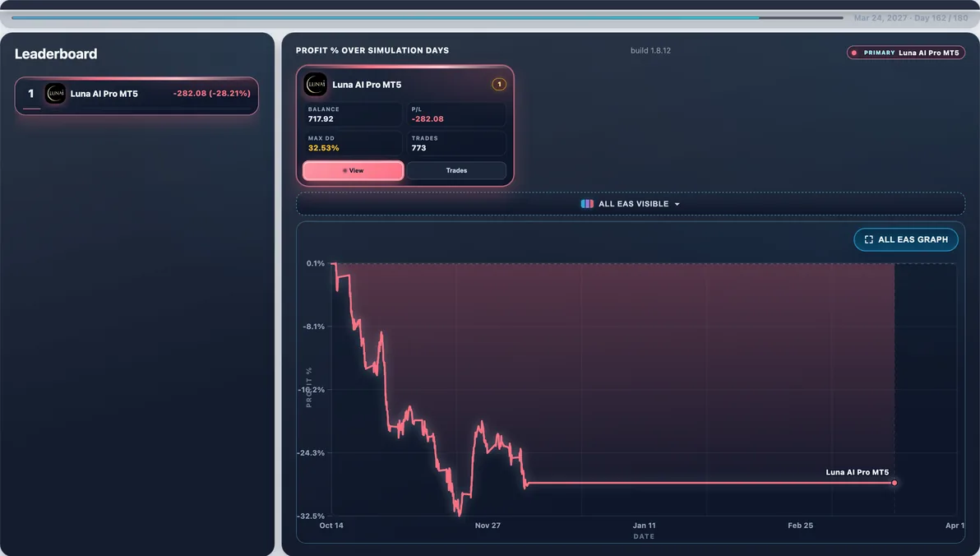
Task: Click the simulation progress bar at top
Action: click(428, 17)
